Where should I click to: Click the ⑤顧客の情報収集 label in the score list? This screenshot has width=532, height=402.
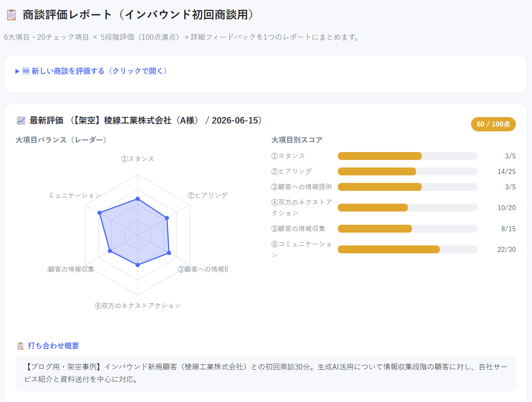[x=298, y=228]
